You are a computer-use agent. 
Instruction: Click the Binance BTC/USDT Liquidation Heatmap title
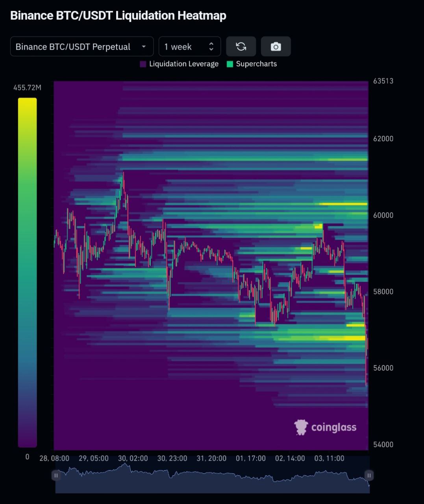pyautogui.click(x=118, y=16)
